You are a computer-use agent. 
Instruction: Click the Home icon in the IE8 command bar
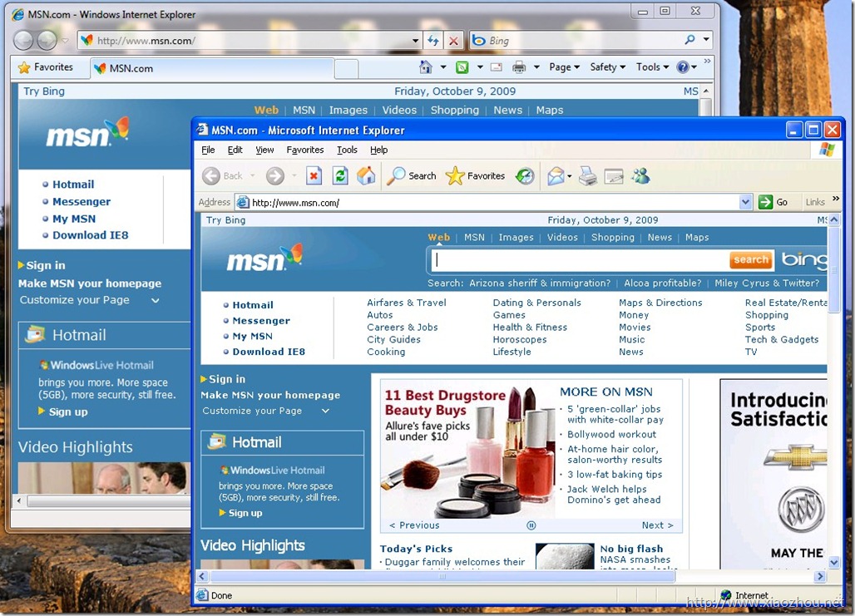[x=425, y=67]
